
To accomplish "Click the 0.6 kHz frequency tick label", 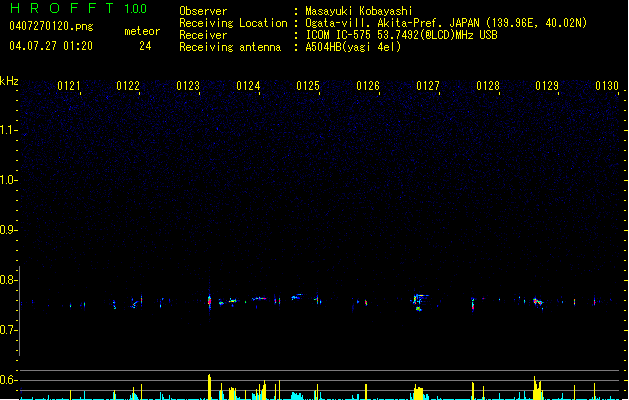I will point(8,380).
